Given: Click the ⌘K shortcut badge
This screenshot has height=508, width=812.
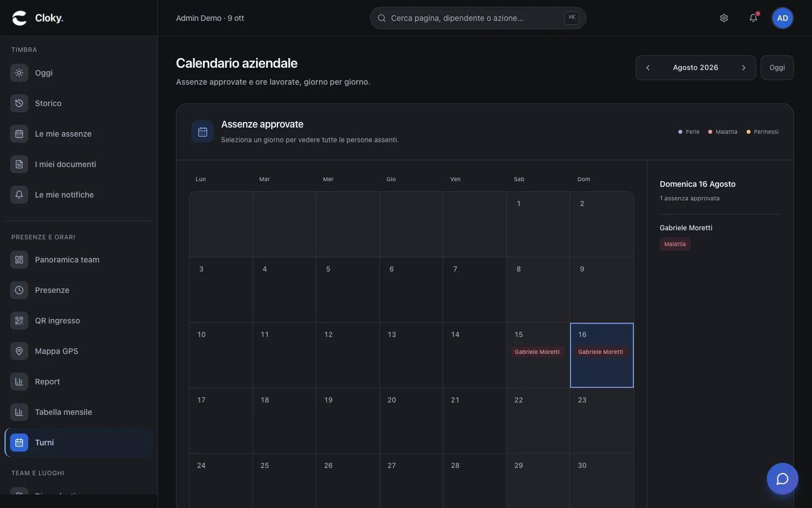Looking at the screenshot, I should click(x=572, y=17).
